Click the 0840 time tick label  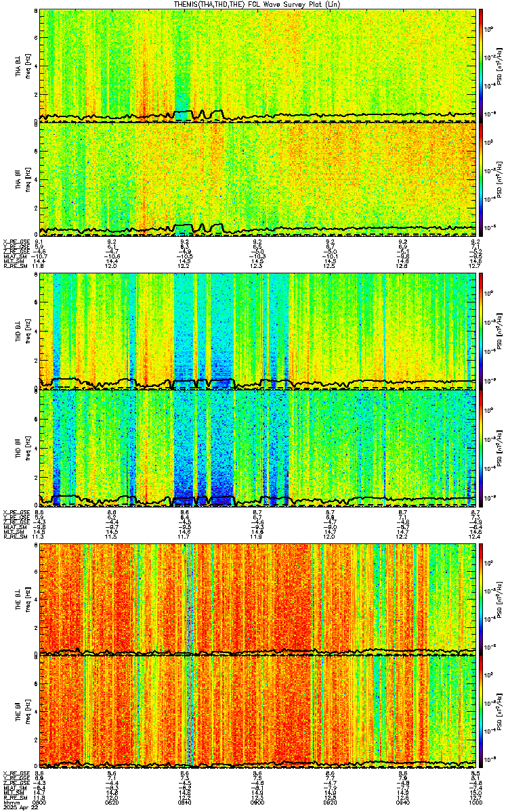(x=184, y=803)
